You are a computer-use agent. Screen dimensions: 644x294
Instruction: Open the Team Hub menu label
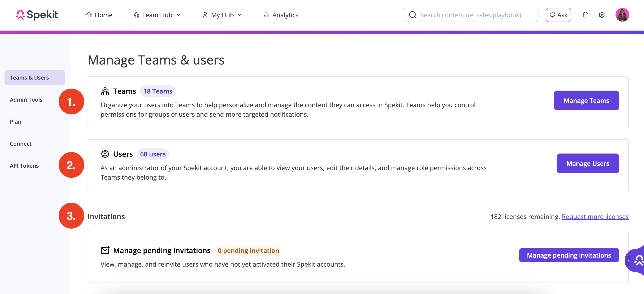(x=157, y=15)
